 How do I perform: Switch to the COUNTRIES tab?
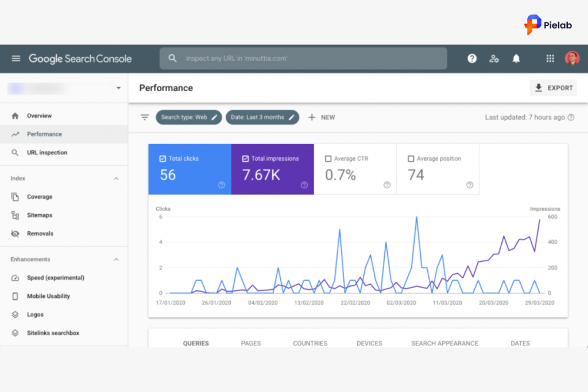pyautogui.click(x=310, y=343)
